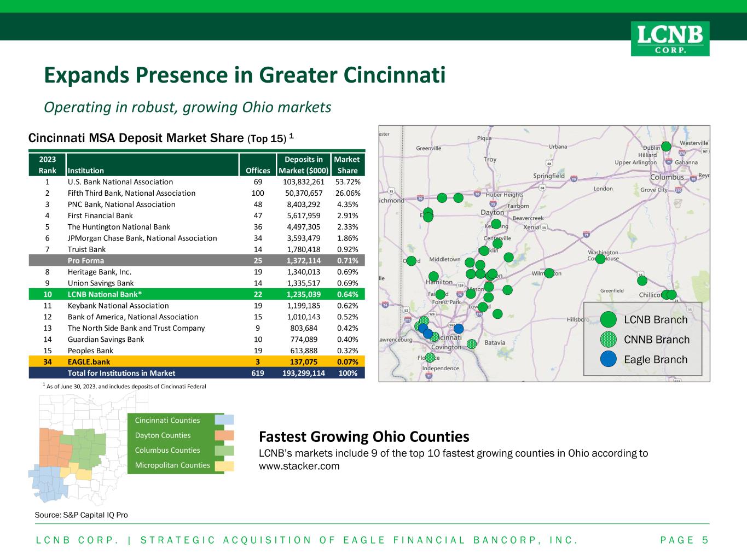Image resolution: width=747 pixels, height=560 pixels.
Task: Click the 'PAGE 5' footer text
Action: [x=685, y=541]
